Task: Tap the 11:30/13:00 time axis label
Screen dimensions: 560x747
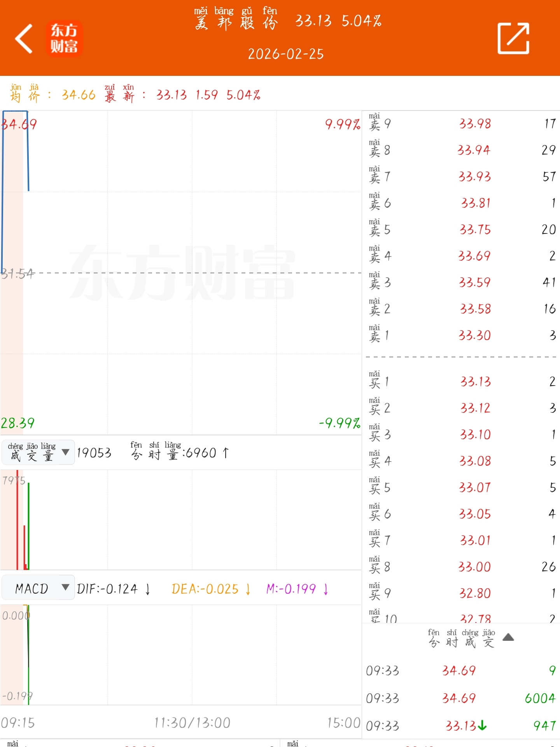Action: click(192, 723)
